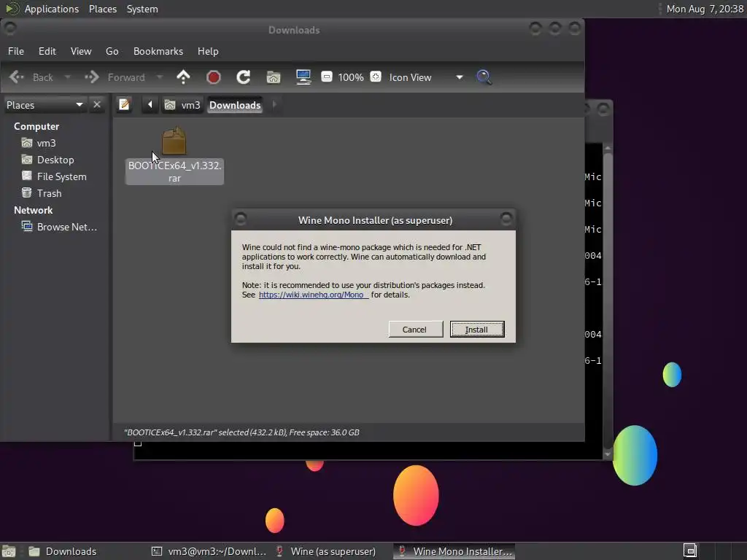
Task: Click the Wine Mono dialog window menu button
Action: click(241, 219)
